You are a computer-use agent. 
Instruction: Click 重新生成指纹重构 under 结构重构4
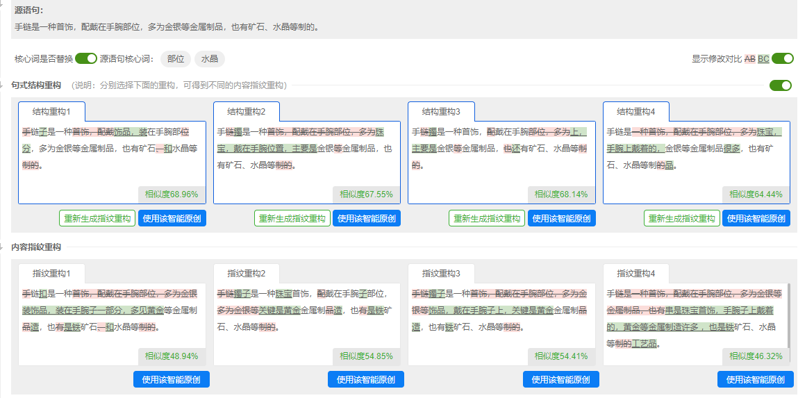(682, 218)
